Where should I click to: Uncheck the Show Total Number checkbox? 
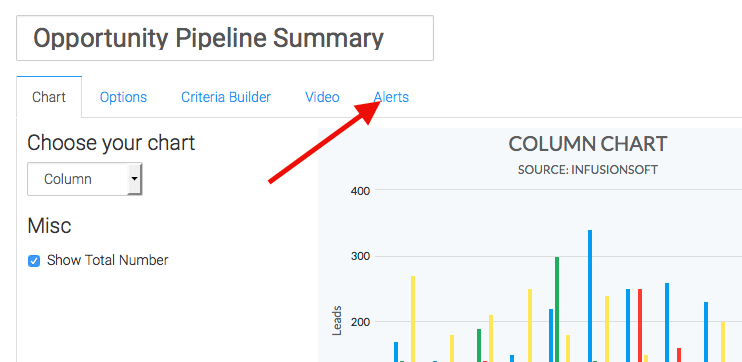(x=34, y=261)
